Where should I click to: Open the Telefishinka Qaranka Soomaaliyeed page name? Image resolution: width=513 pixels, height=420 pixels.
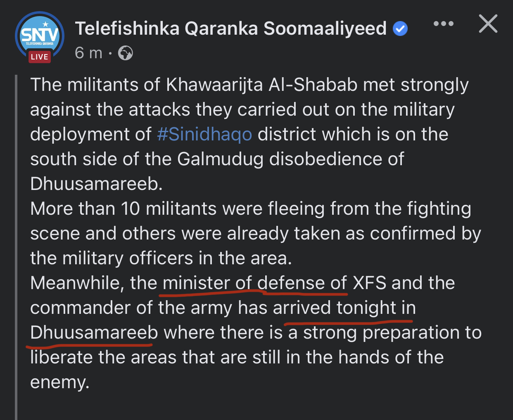pos(230,28)
